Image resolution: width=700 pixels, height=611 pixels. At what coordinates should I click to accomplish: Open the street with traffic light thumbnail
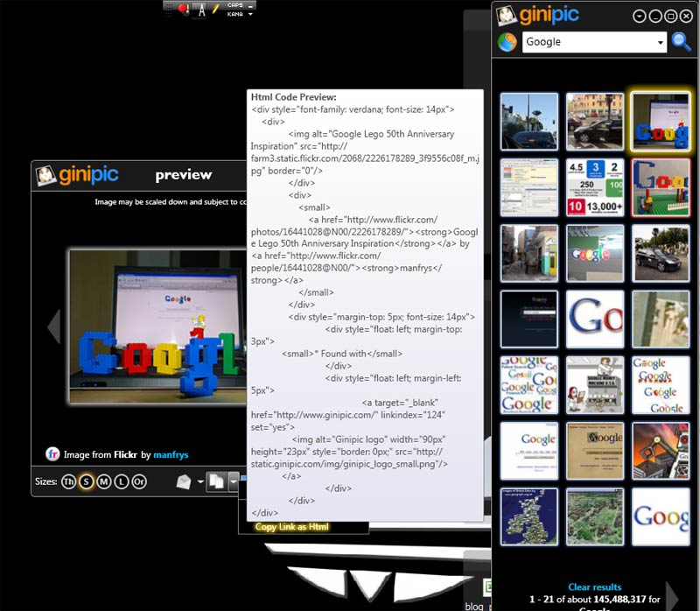tap(529, 122)
